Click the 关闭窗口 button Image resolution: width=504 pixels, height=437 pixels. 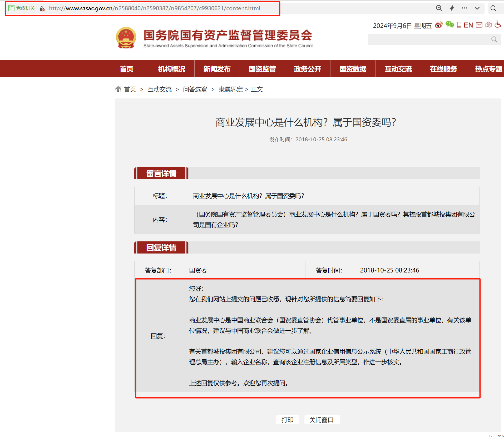322,420
